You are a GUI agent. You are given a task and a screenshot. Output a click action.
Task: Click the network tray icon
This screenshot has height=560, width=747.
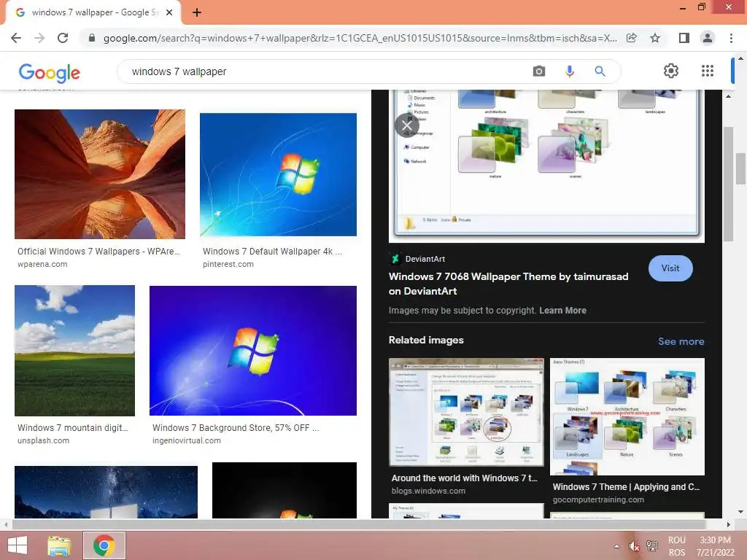click(x=652, y=546)
